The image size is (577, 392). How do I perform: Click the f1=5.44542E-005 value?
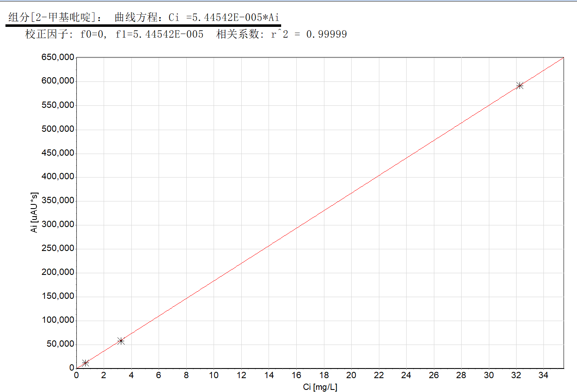(x=159, y=34)
